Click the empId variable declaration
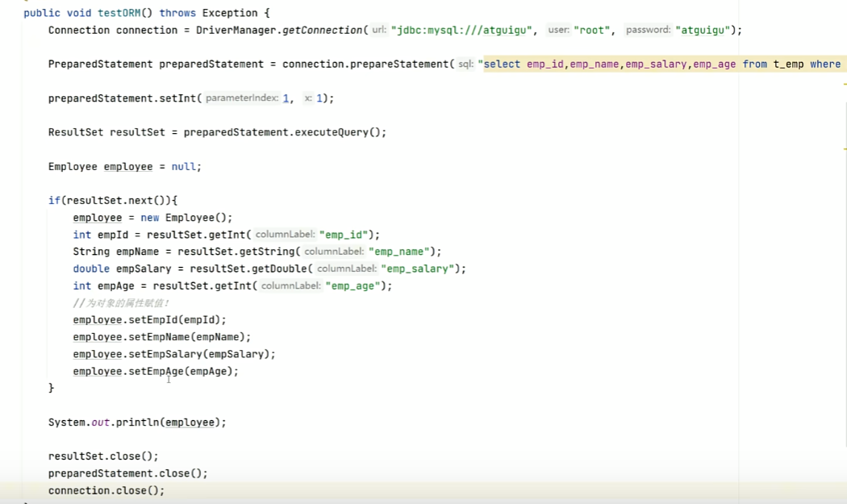Viewport: 847px width, 504px height. tap(113, 235)
